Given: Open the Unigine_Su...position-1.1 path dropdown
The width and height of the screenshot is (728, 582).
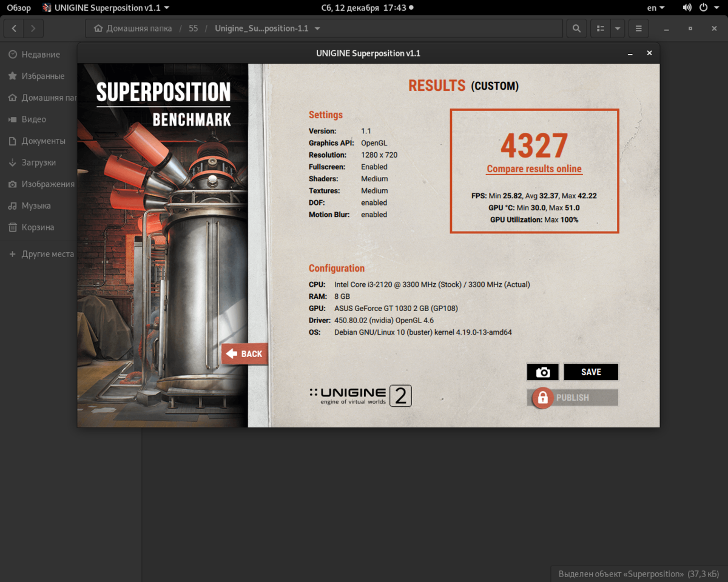Looking at the screenshot, I should click(x=268, y=28).
